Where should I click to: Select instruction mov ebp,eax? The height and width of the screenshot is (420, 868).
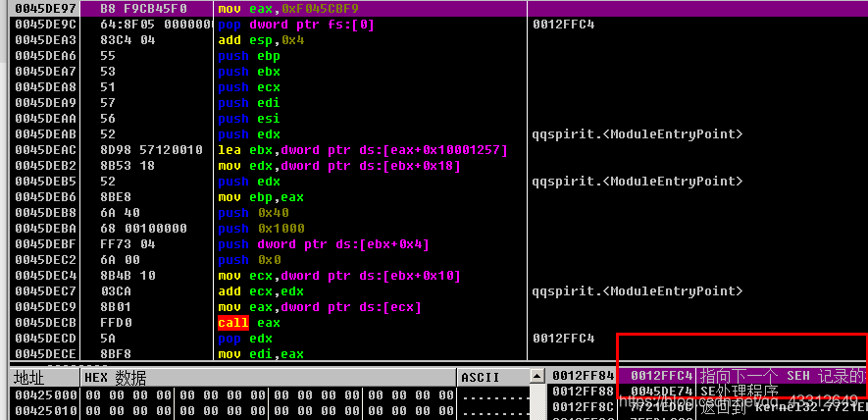coord(261,197)
